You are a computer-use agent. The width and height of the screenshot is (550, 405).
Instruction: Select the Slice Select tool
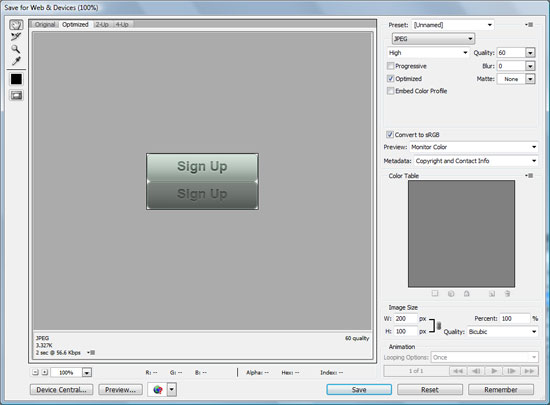click(x=16, y=36)
